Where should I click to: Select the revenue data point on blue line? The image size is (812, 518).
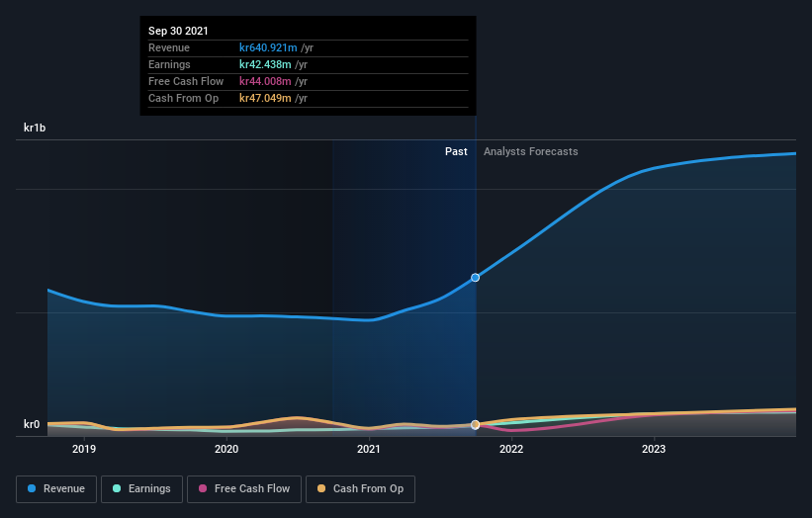[x=475, y=278]
